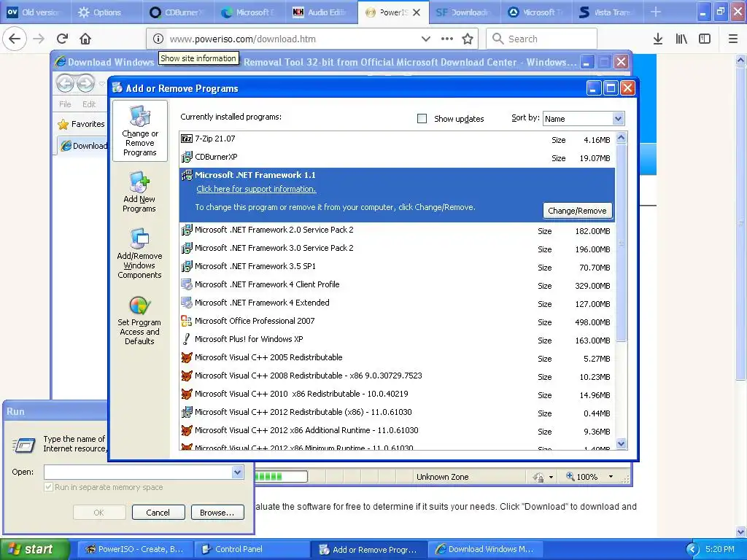This screenshot has width=747, height=560.
Task: Switch to the Old version Firefox tab
Action: click(36, 12)
